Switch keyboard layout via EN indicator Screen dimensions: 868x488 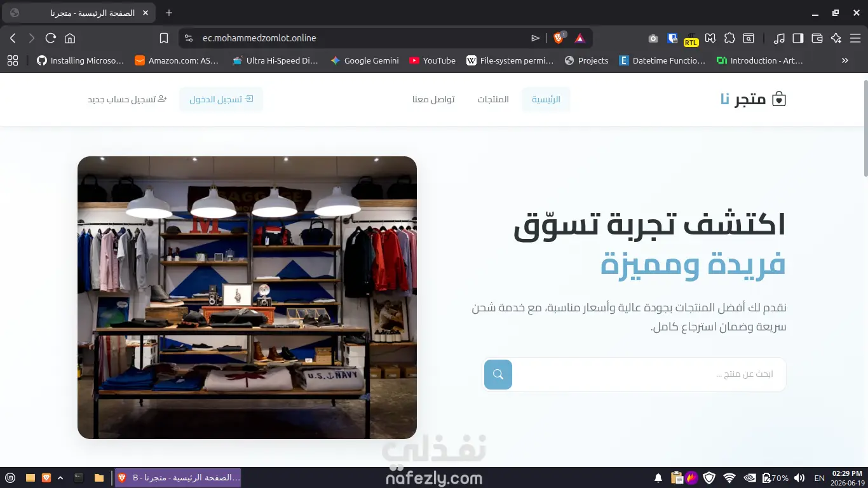coord(820,478)
